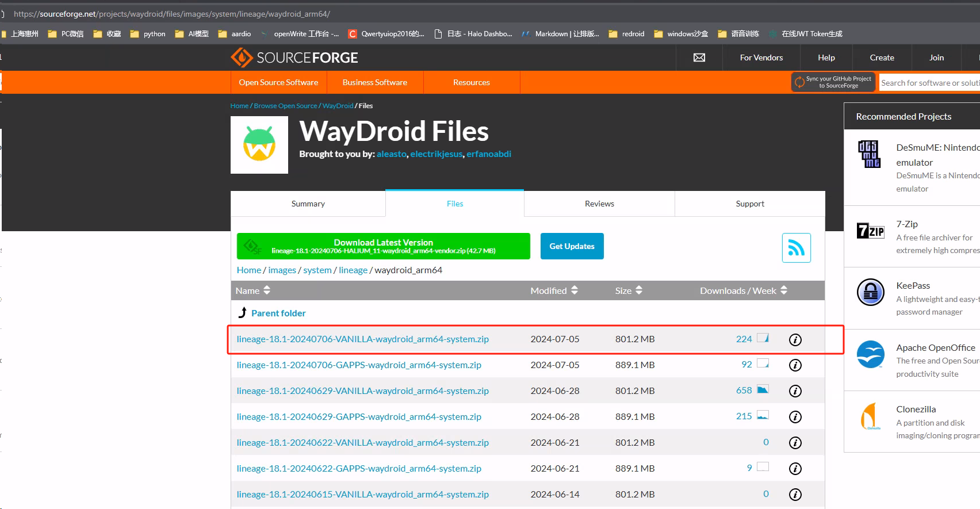Open info icon for 20240629 GAPPS file

(795, 417)
